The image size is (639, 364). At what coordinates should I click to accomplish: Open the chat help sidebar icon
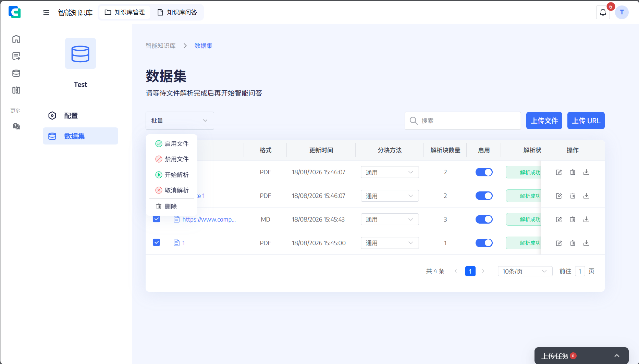(16, 126)
